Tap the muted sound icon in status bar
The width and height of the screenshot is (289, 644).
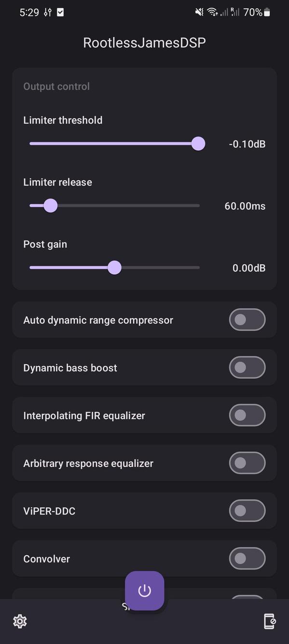point(199,12)
